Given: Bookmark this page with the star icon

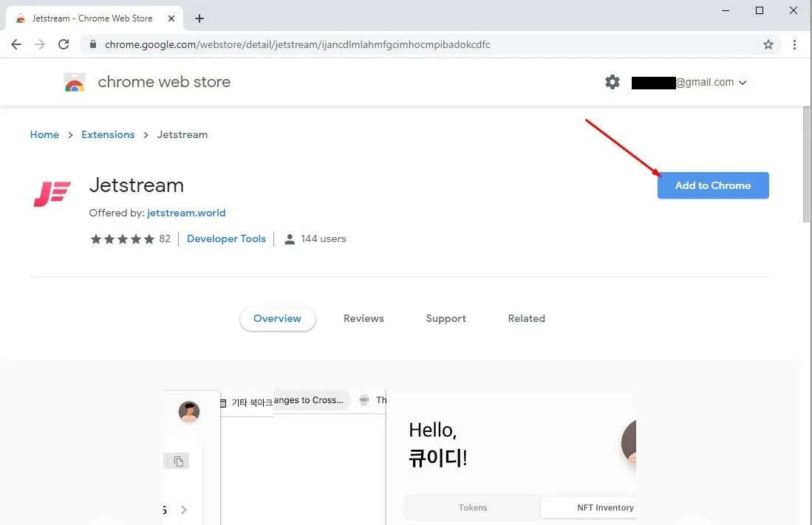Looking at the screenshot, I should coord(768,44).
